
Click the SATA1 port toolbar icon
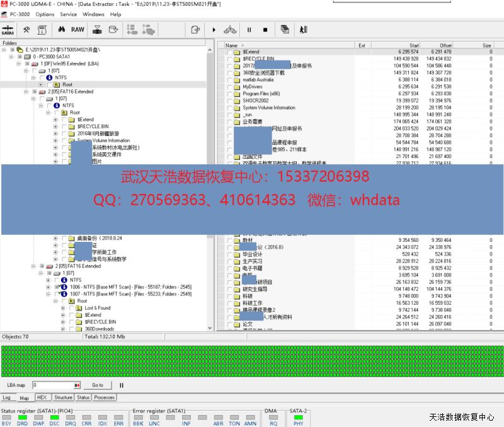click(8, 30)
